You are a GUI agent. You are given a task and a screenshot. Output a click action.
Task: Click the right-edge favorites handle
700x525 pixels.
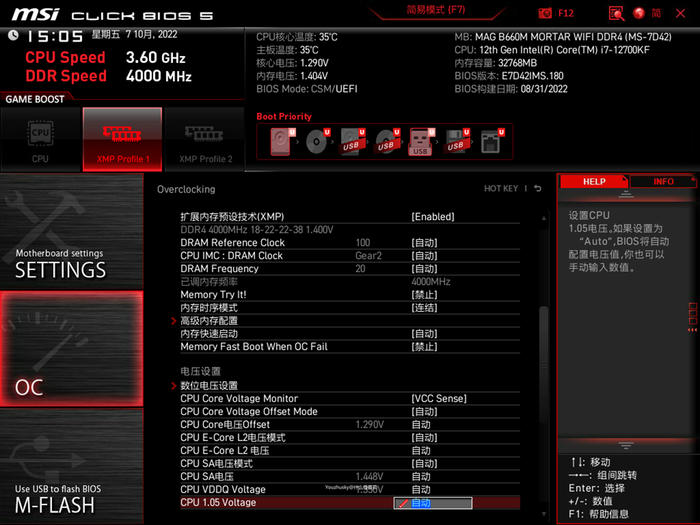coord(692,317)
